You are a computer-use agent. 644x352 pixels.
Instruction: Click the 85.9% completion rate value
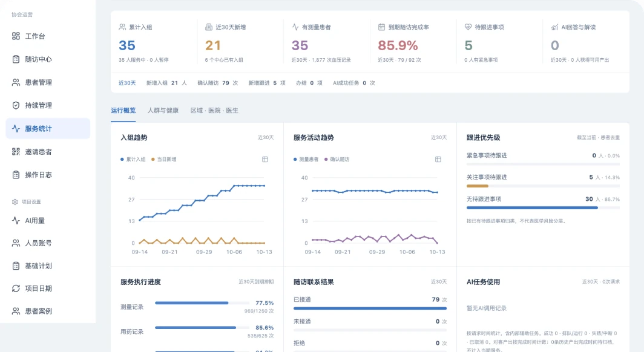[x=398, y=45]
